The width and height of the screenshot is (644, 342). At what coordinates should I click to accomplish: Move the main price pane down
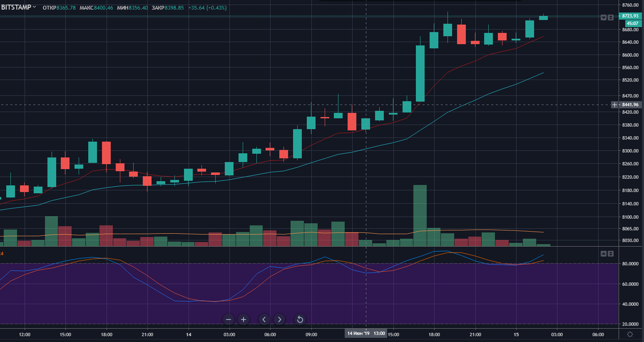click(x=604, y=17)
